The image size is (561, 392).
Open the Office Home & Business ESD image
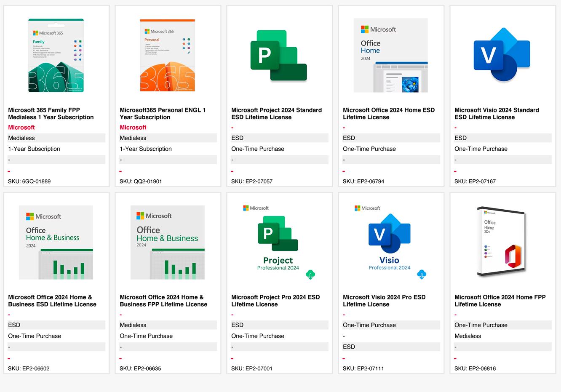pos(56,243)
